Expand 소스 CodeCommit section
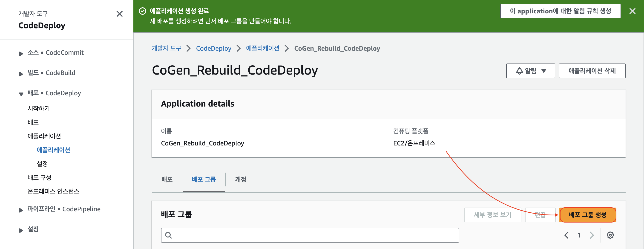Screen dimensions: 644x249 (x=21, y=53)
